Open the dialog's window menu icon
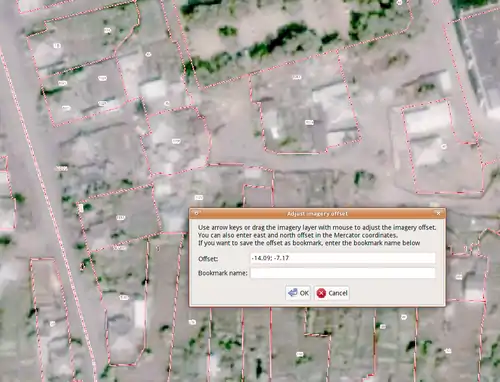The image size is (500, 382). [196, 213]
